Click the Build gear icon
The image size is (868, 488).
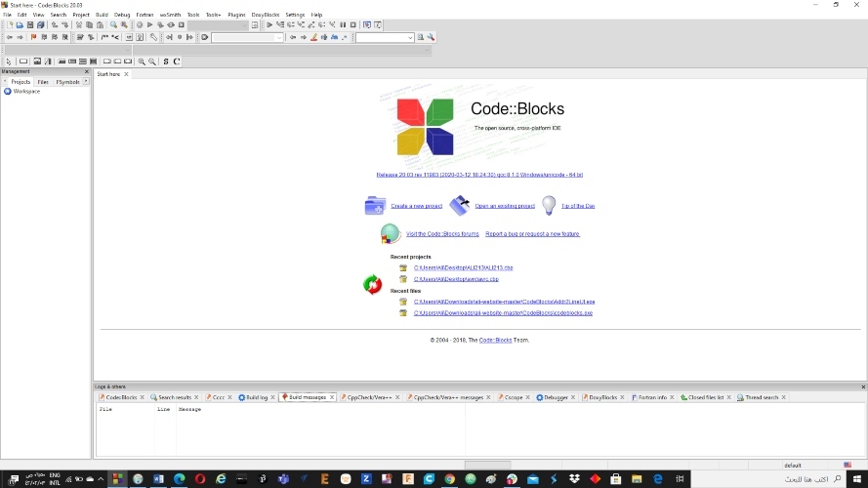tap(140, 25)
